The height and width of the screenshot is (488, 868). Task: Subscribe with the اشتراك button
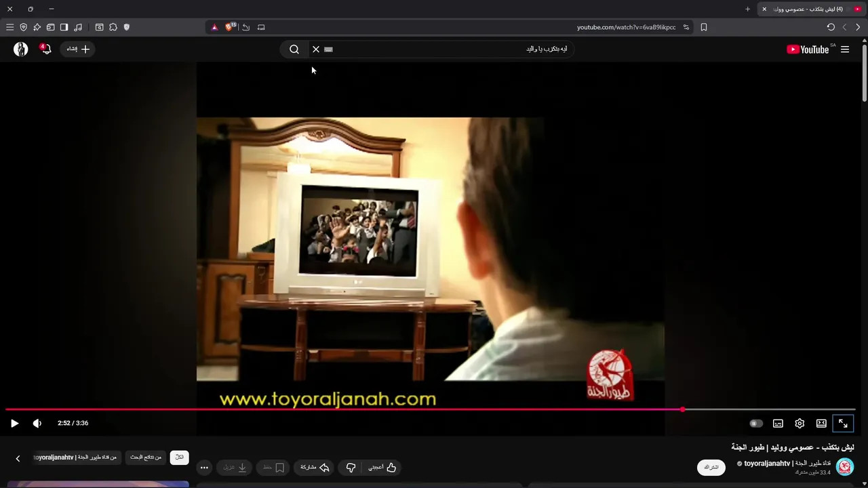711,467
